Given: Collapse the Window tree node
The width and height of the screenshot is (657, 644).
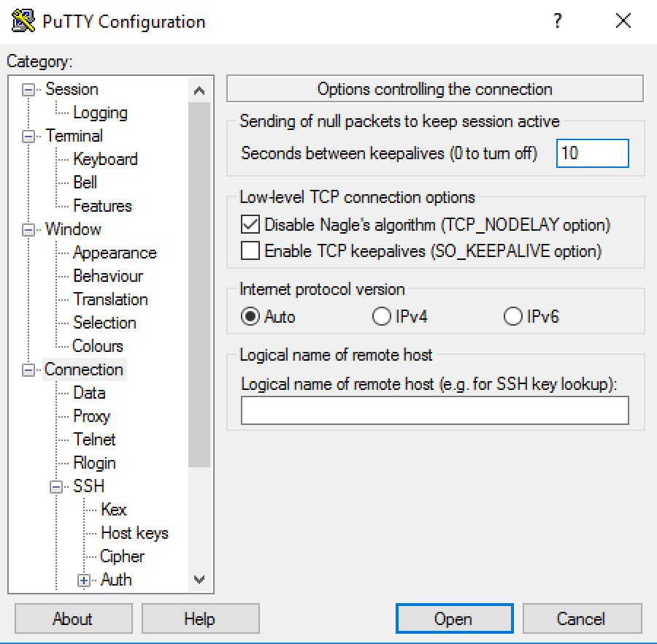Looking at the screenshot, I should pos(28,229).
